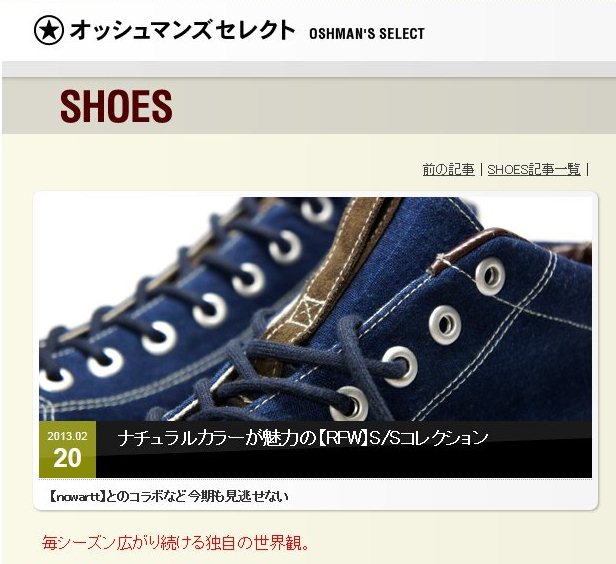Click the S/Sコレクション text in title
616x564 pixels.
[x=427, y=438]
